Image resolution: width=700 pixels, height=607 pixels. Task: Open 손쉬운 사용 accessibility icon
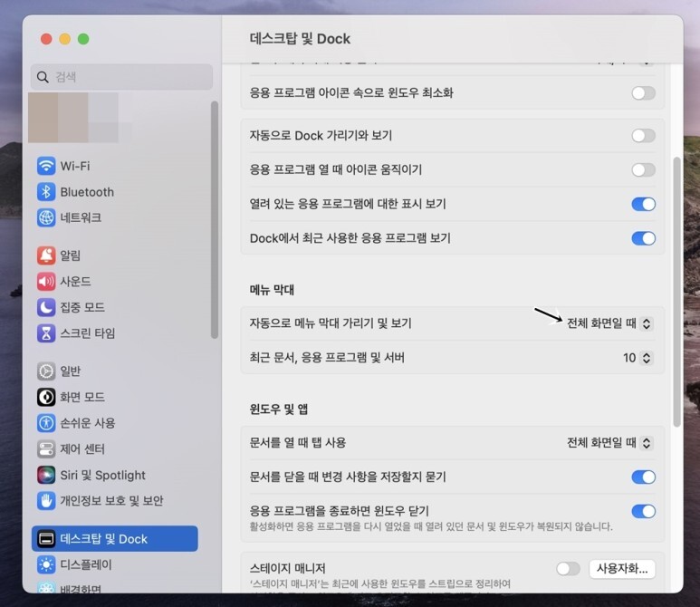click(46, 422)
